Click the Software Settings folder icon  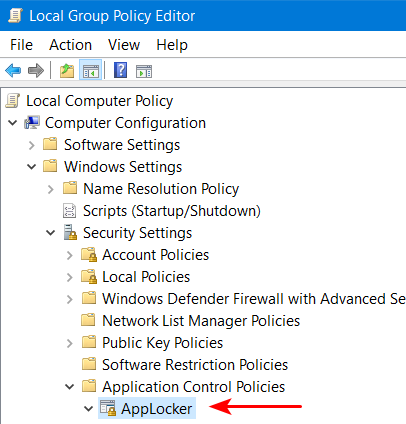pos(50,144)
